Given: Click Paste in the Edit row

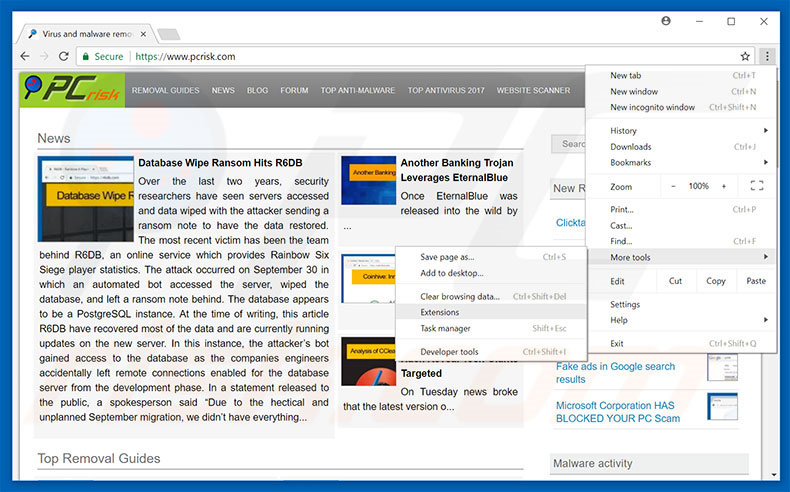Looking at the screenshot, I should [x=756, y=281].
